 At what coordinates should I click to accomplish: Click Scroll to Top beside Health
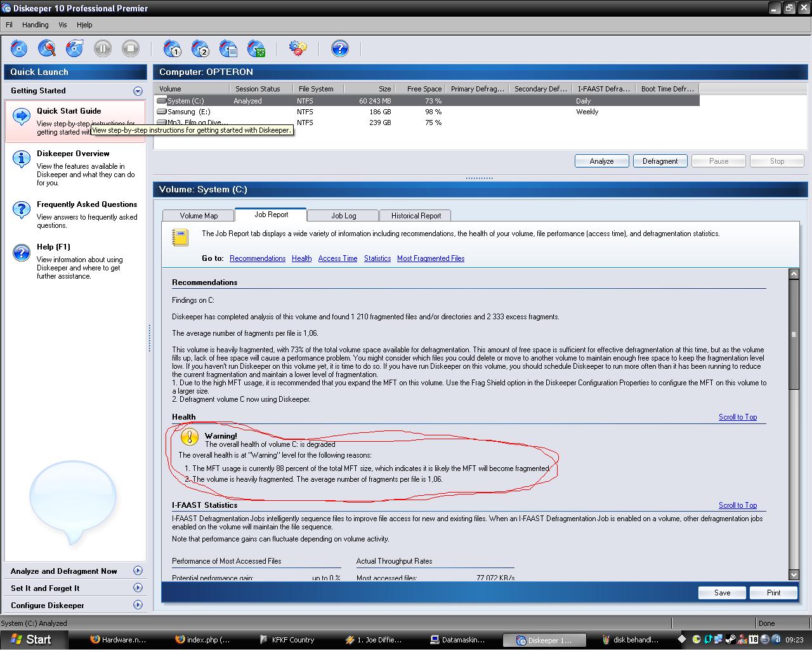(x=738, y=417)
